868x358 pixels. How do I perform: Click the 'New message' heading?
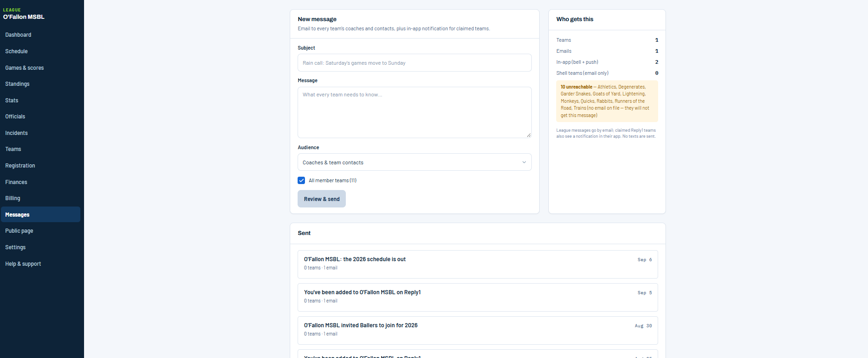click(x=317, y=19)
